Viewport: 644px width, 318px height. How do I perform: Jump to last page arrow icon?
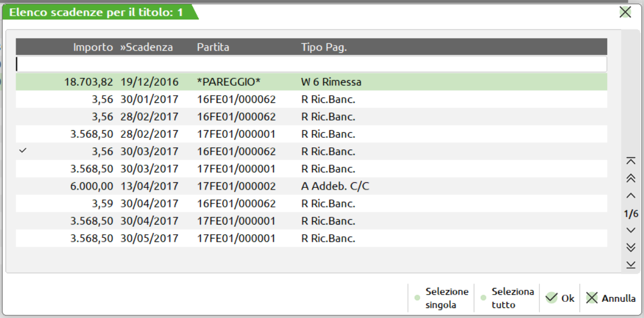(631, 265)
